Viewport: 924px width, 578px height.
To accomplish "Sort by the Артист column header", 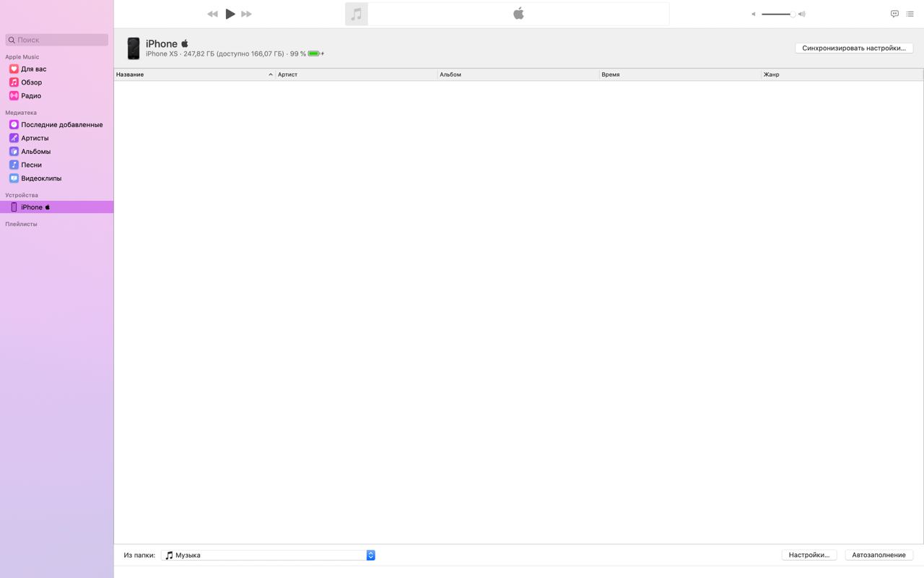I will [357, 74].
